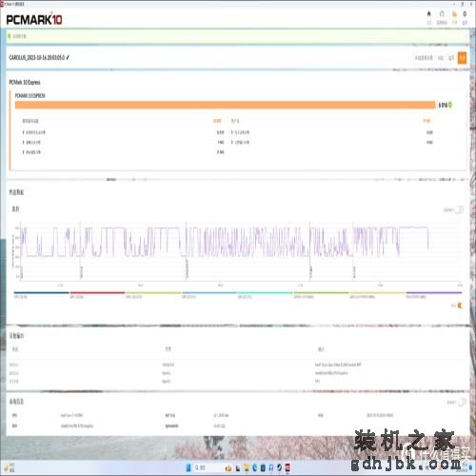Viewport: 476px width, 476px height.
Task: Select the light blue legend series below the chart
Action: (209, 294)
